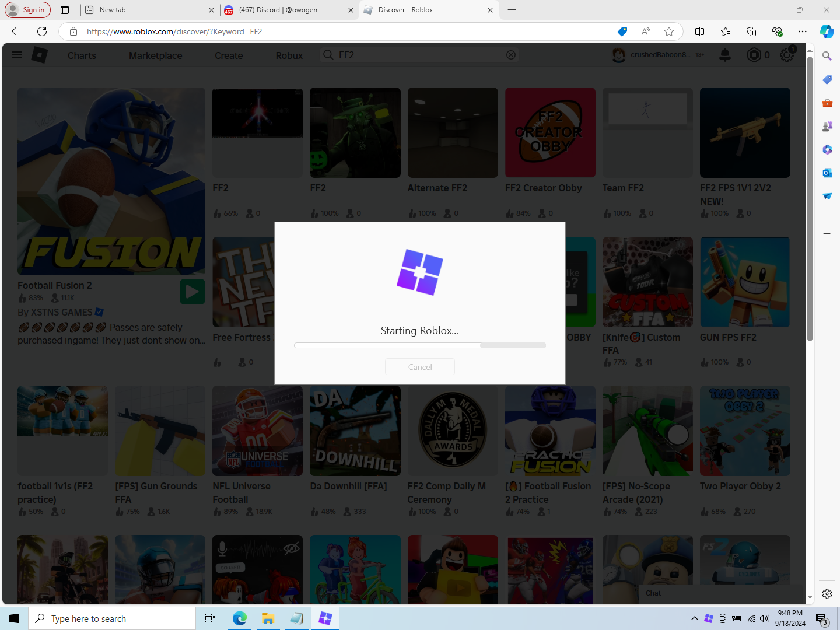Open Copilot in Edge sidebar

[x=827, y=32]
